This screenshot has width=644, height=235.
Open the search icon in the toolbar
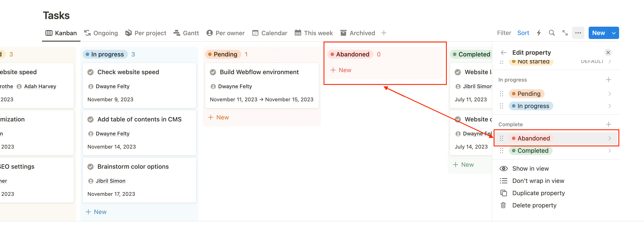point(552,33)
